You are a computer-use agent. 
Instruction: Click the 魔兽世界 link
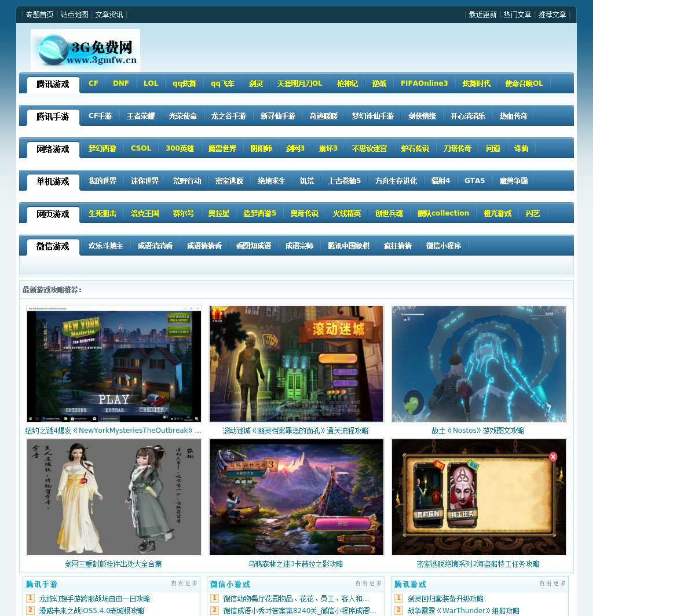[x=222, y=149]
